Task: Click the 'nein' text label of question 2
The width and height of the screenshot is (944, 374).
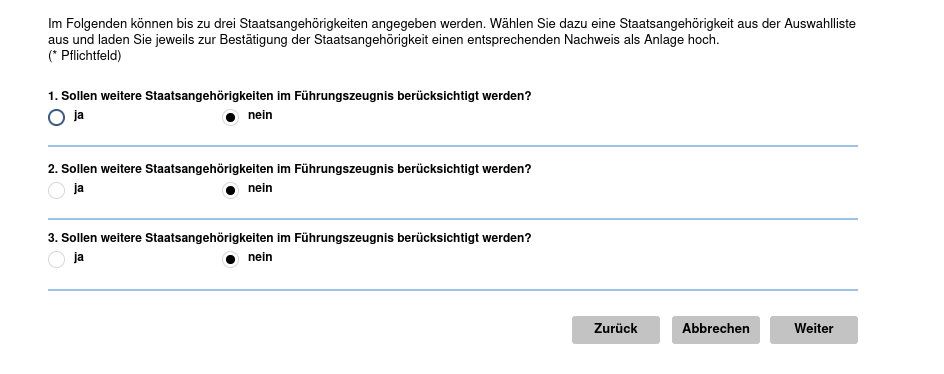Action: [x=260, y=189]
